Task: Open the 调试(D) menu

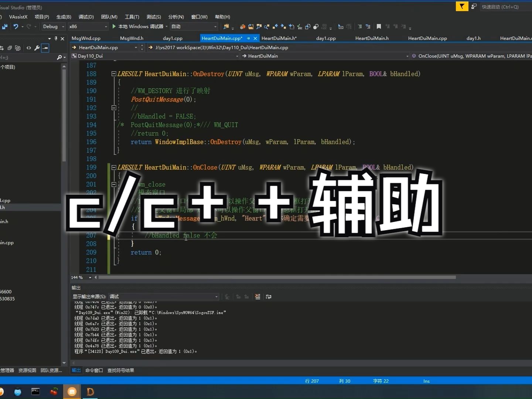Action: point(86,17)
